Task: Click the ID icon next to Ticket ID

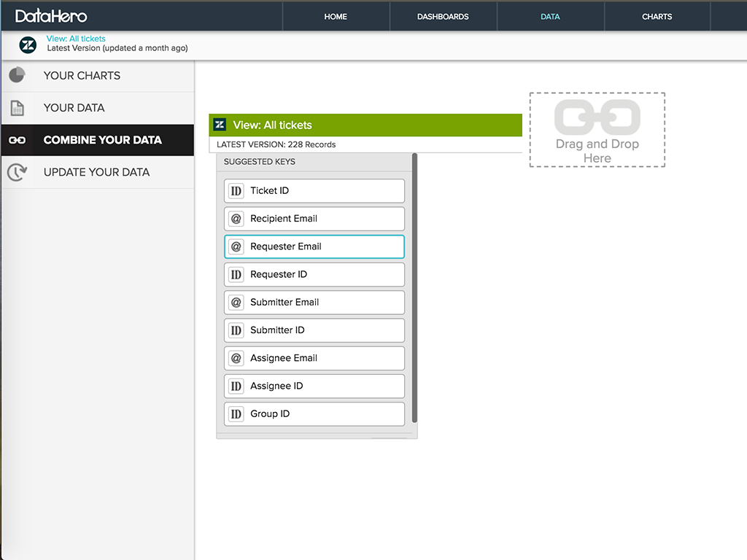Action: (236, 191)
